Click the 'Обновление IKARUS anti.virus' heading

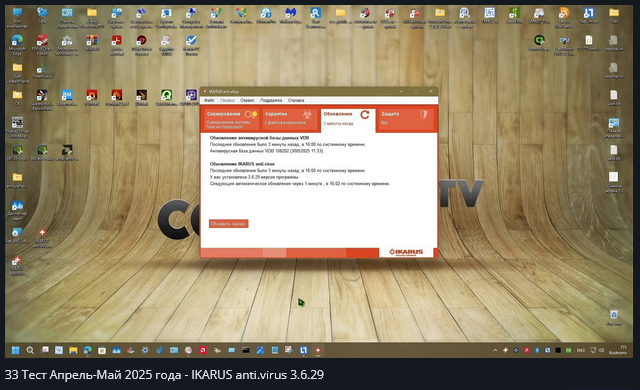tap(242, 164)
